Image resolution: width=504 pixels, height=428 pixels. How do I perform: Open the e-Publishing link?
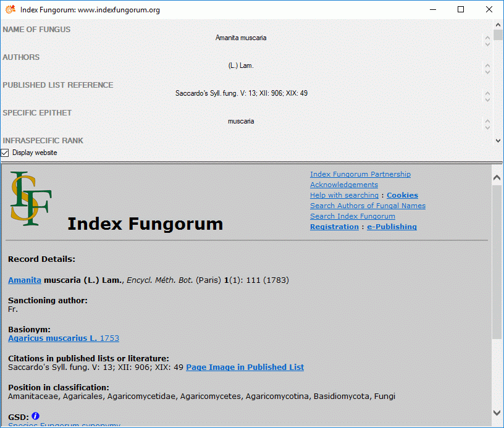pyautogui.click(x=392, y=227)
